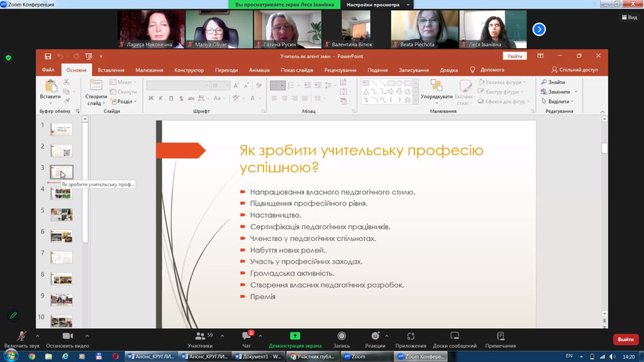The height and width of the screenshot is (362, 644).
Task: Open Zoom Notes (Примечания) icon
Action: click(x=500, y=336)
